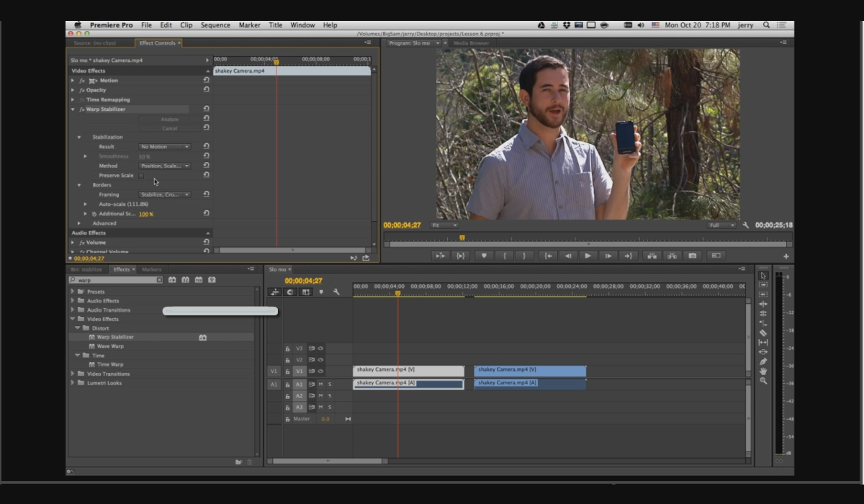Click the Additional Scale 100% value
864x504 pixels.
point(146,214)
